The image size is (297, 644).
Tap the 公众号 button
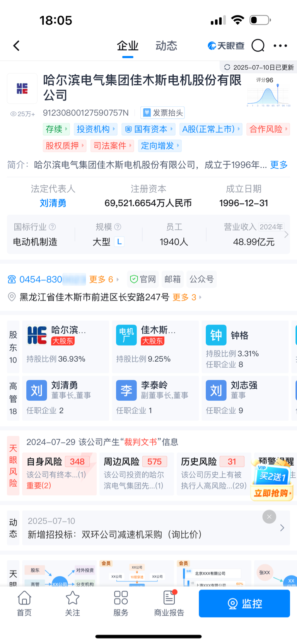point(201,279)
